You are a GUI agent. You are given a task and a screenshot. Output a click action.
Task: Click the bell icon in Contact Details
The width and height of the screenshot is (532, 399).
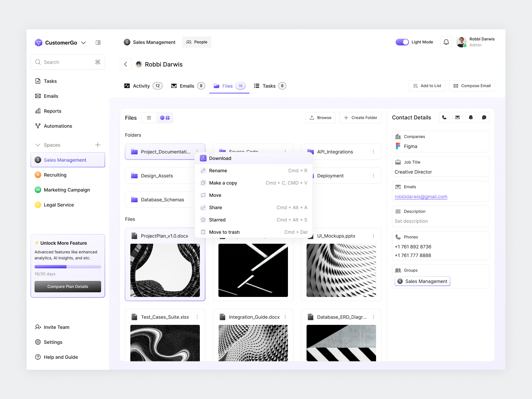click(471, 117)
